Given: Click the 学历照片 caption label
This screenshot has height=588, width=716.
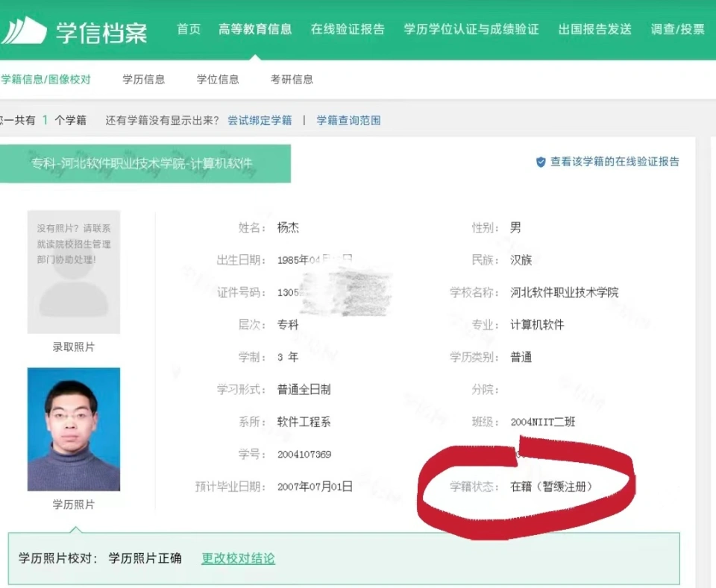Looking at the screenshot, I should [x=74, y=505].
